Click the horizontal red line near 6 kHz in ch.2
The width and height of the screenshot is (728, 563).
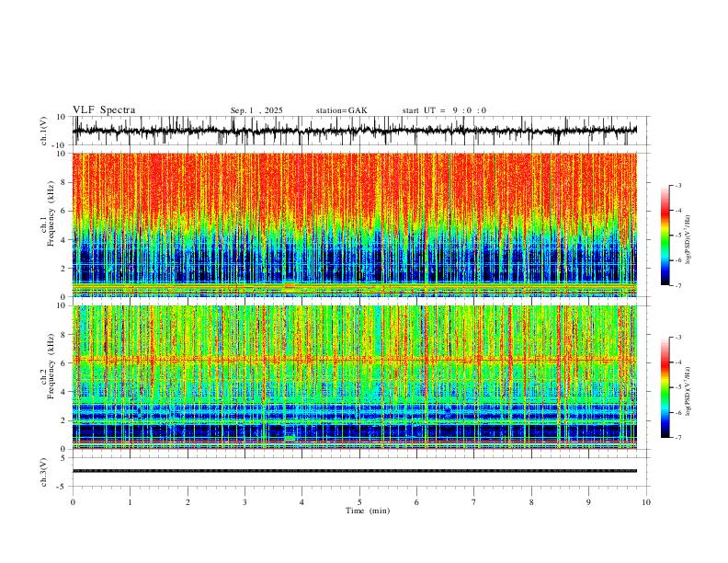(x=355, y=360)
